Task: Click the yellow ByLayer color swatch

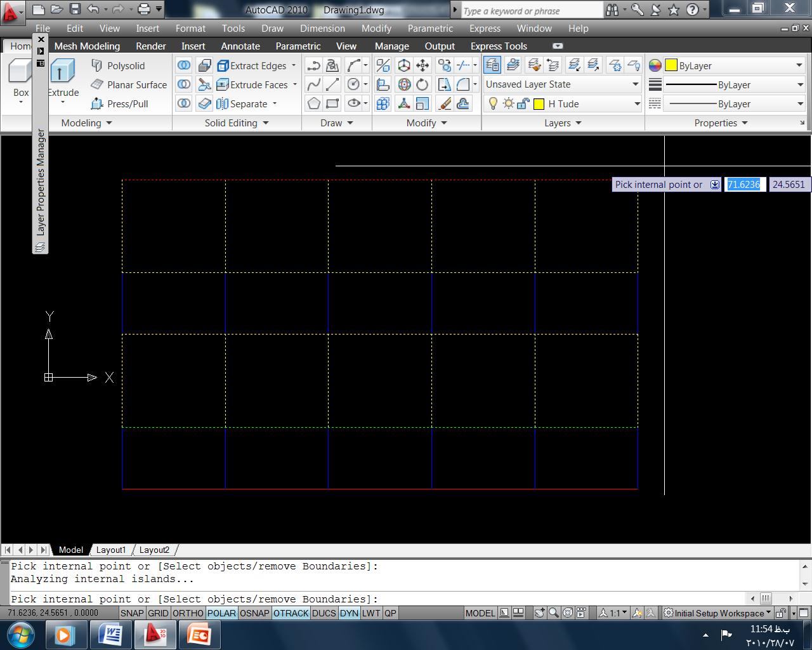Action: tap(671, 65)
